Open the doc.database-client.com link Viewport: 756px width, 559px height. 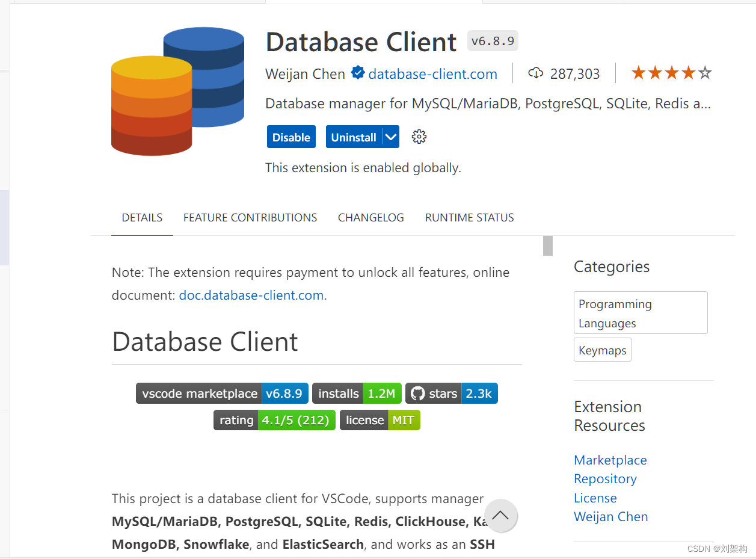[251, 295]
